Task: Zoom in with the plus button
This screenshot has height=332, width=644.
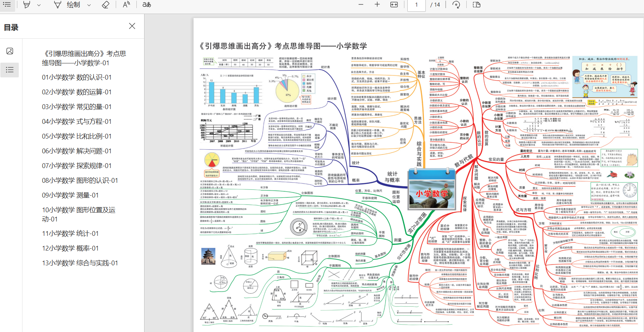Action: pos(377,4)
